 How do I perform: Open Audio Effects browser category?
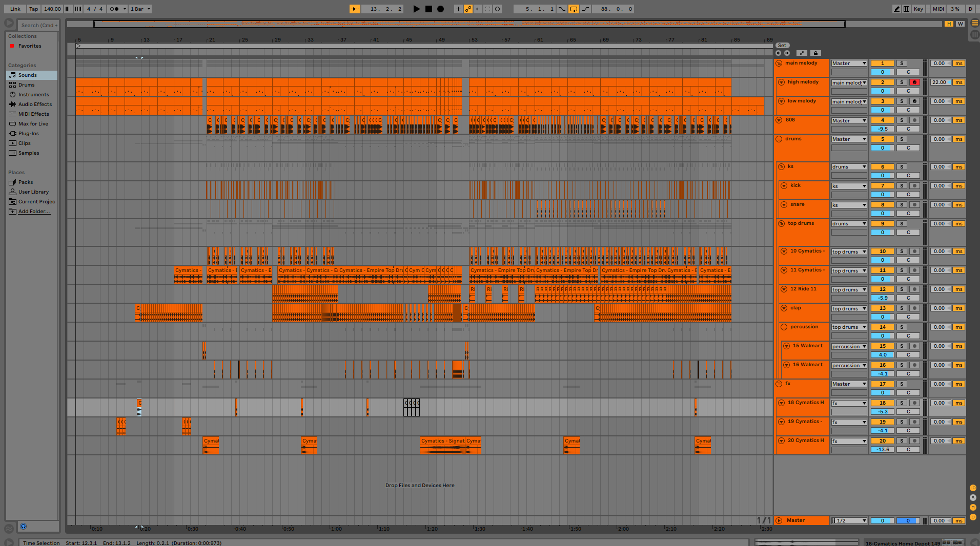click(32, 104)
